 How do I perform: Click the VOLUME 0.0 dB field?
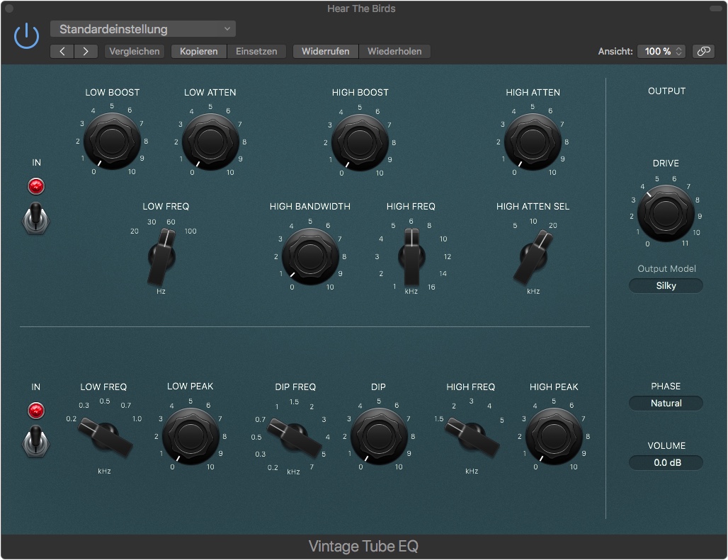click(666, 463)
